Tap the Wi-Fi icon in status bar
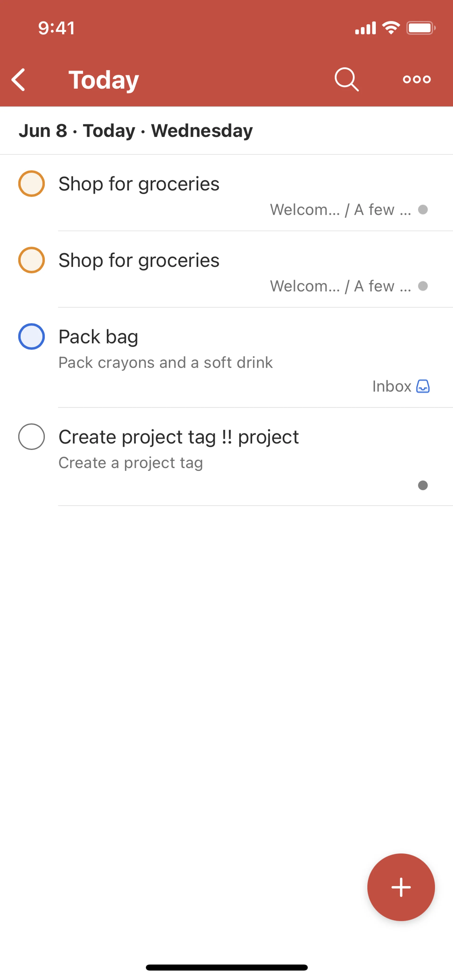 (391, 28)
